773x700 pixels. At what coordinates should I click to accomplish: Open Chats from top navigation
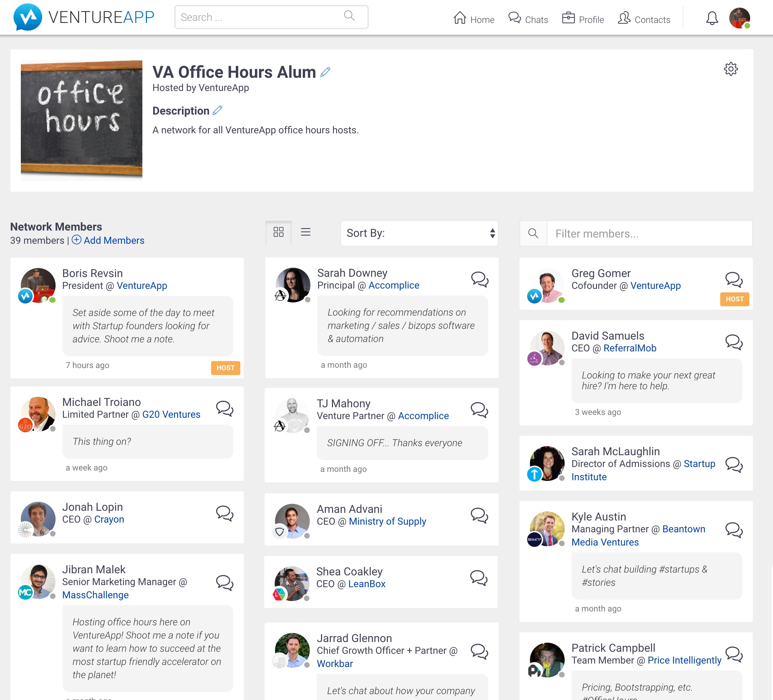(529, 18)
